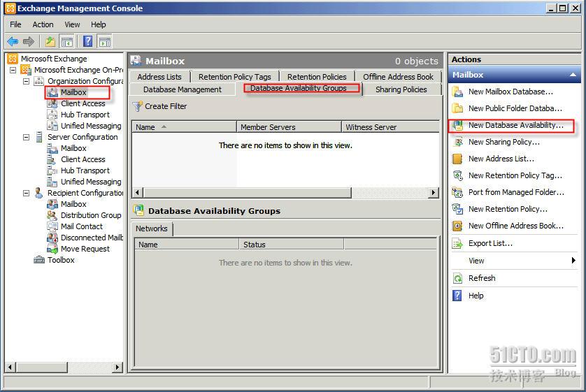Click New Address List action
This screenshot has width=586, height=392.
click(x=501, y=159)
